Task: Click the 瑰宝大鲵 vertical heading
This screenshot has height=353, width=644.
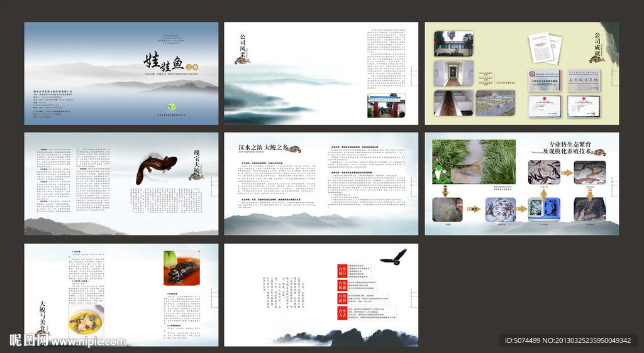Action: tap(197, 161)
